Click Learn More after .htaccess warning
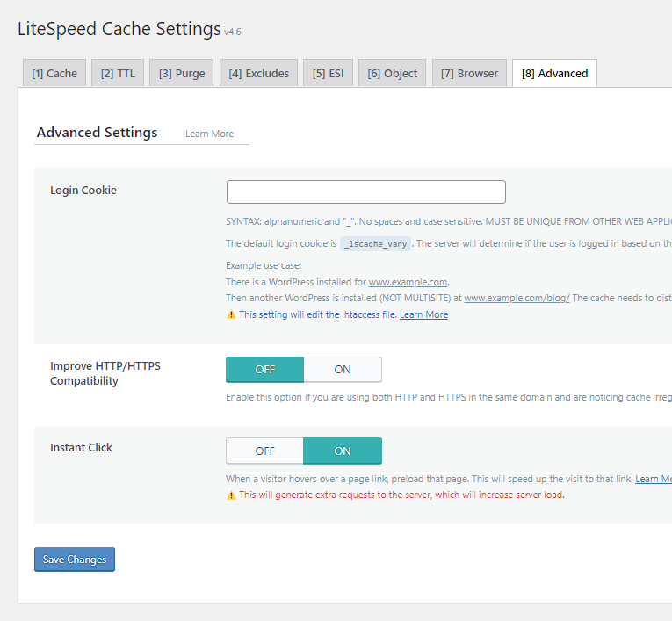 point(424,314)
